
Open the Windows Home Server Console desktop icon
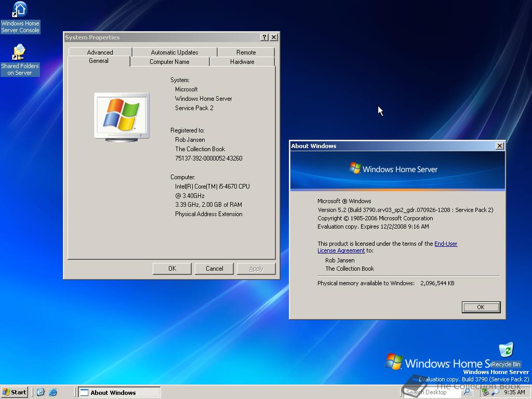click(20, 18)
